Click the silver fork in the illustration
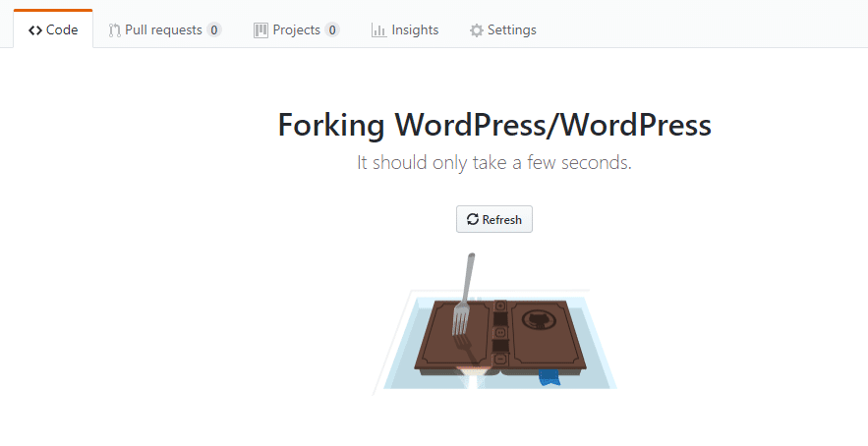The height and width of the screenshot is (446, 868). click(463, 294)
